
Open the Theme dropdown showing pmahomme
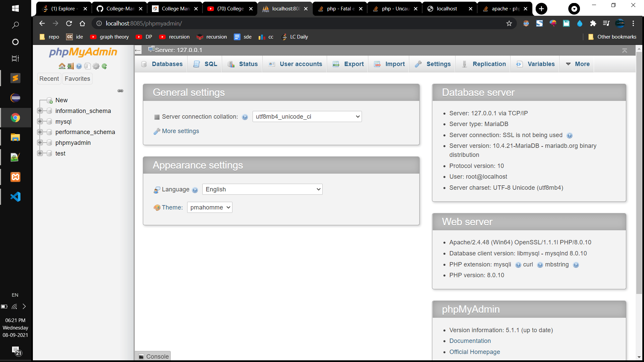(210, 207)
